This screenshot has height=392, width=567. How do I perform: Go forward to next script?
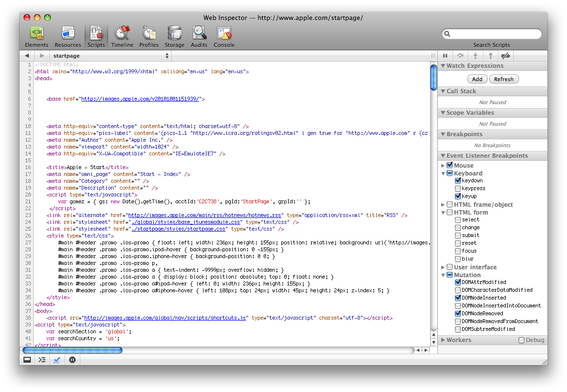pos(42,56)
